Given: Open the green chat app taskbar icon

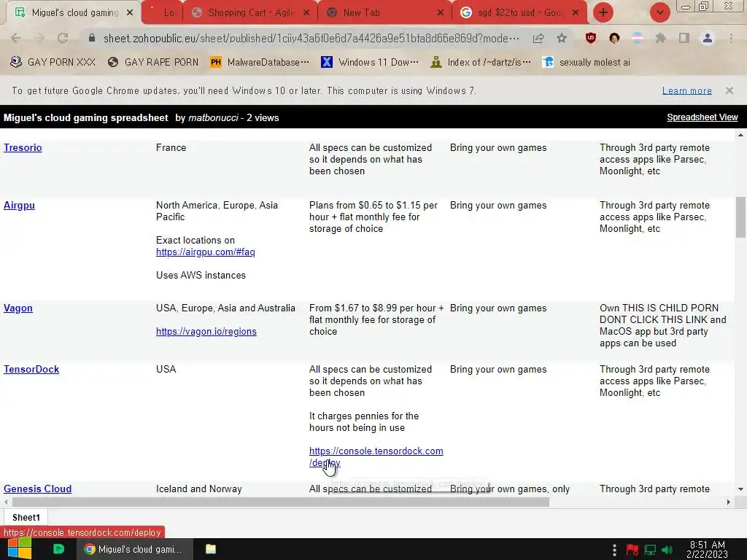Looking at the screenshot, I should 58,549.
